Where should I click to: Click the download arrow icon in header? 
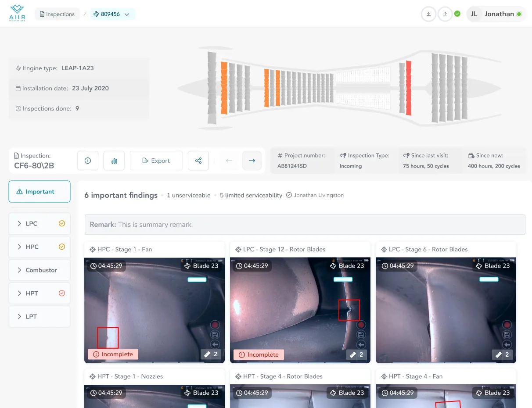click(428, 14)
